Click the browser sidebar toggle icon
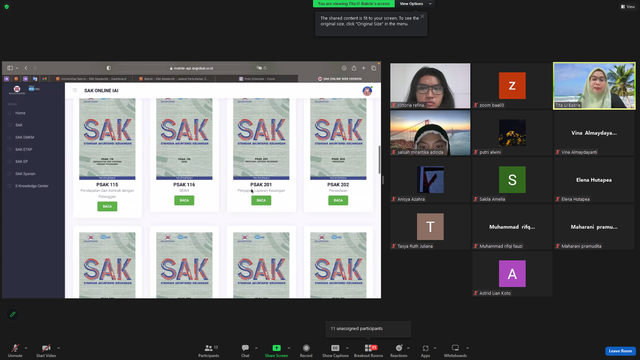This screenshot has width=640, height=360. pos(10,68)
